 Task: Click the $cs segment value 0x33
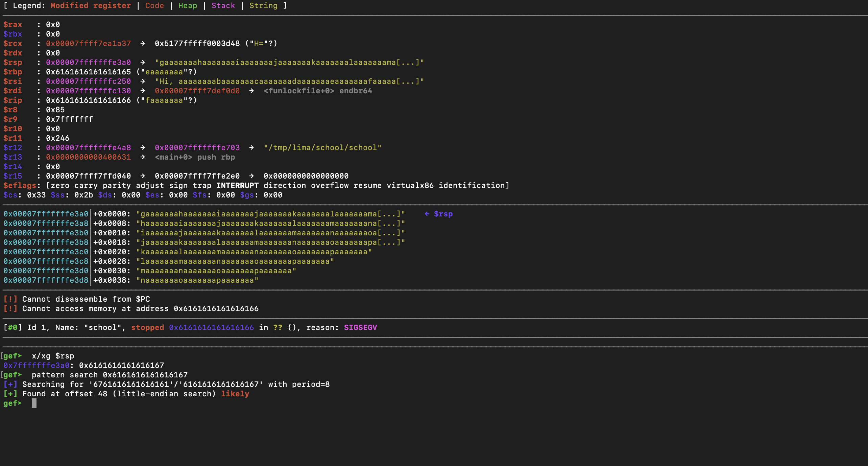coord(36,195)
